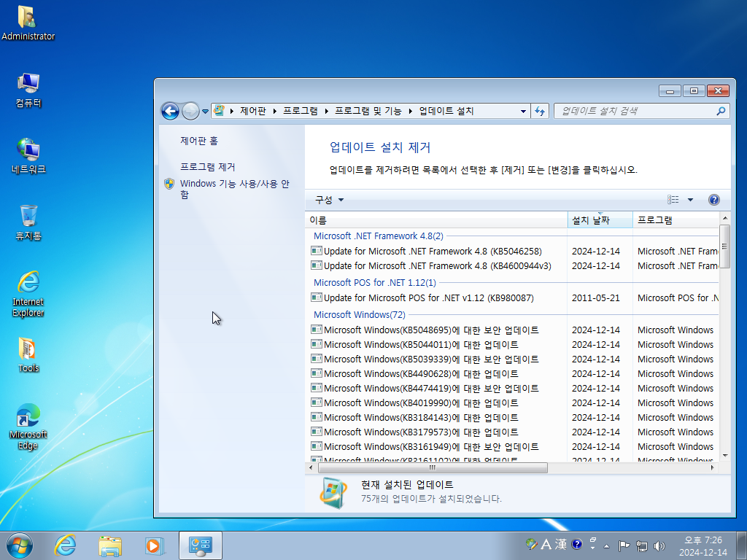Click the search magnifier icon
The image size is (747, 560).
721,111
